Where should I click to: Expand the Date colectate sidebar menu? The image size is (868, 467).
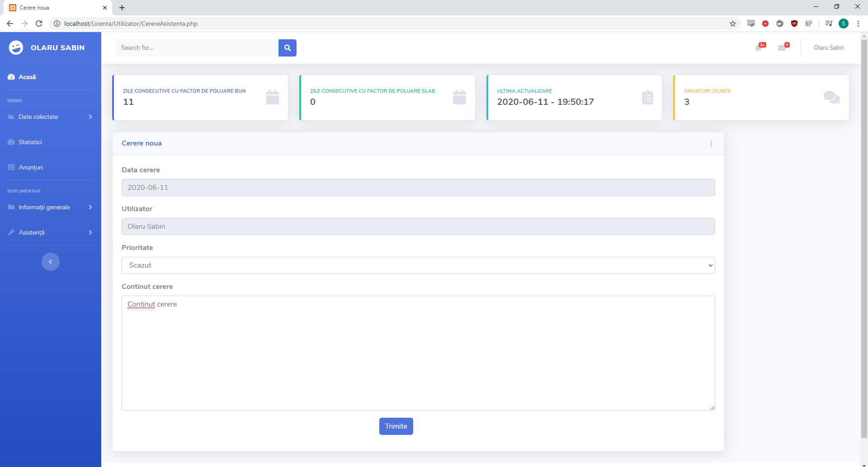50,117
